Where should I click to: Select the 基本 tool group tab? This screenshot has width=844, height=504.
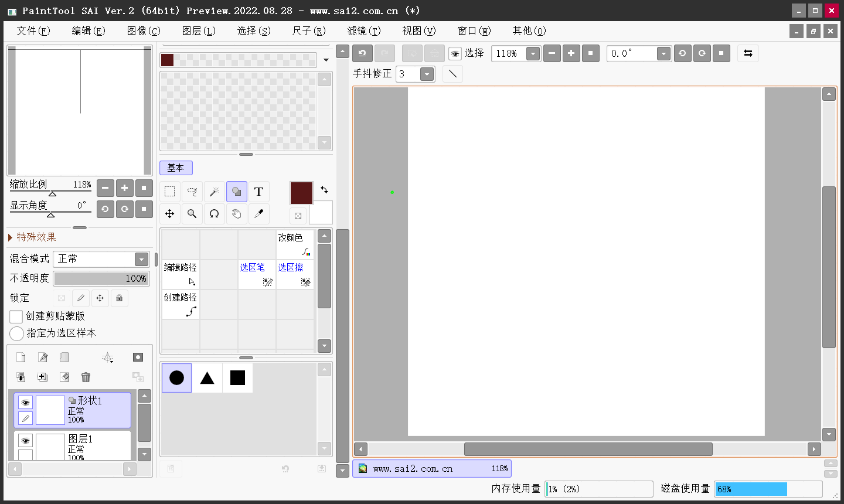click(176, 168)
